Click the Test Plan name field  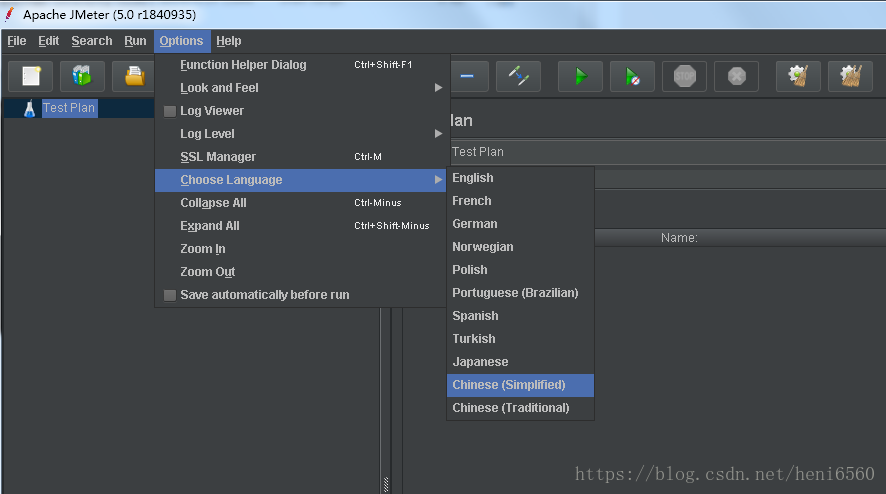pos(668,152)
